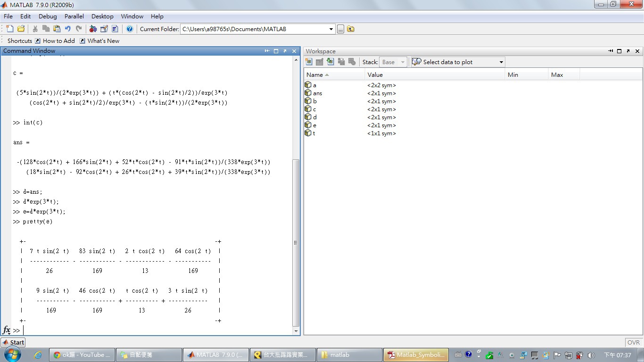
Task: Go up one folder level icon
Action: pyautogui.click(x=351, y=29)
